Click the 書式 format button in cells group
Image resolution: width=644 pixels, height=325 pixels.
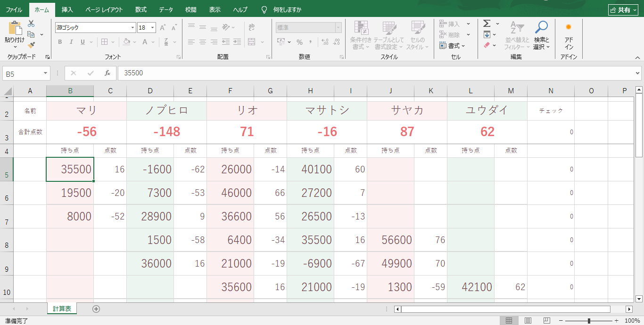click(452, 46)
